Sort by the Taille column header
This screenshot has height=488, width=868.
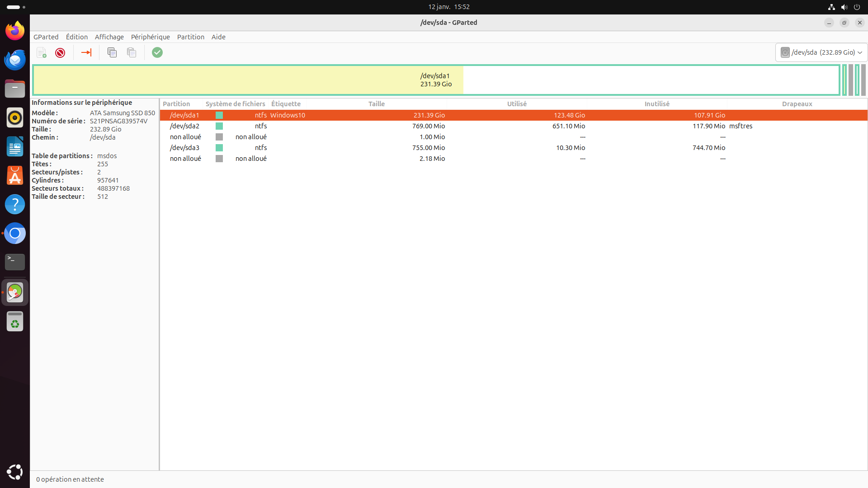(x=376, y=104)
